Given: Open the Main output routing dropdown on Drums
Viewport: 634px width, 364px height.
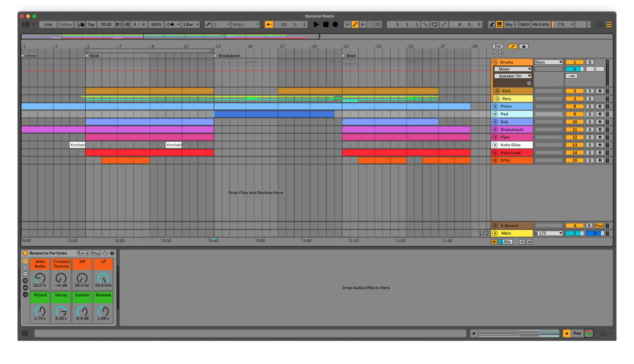Looking at the screenshot, I should [x=549, y=62].
